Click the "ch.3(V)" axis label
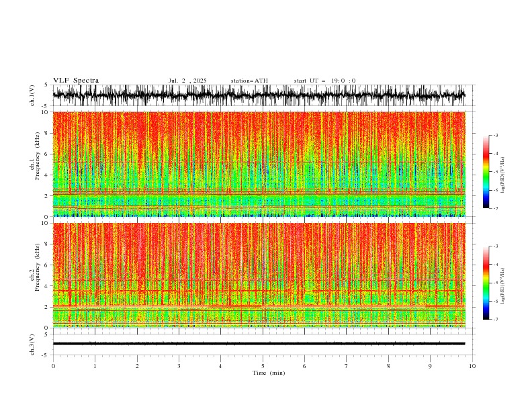 (x=32, y=345)
